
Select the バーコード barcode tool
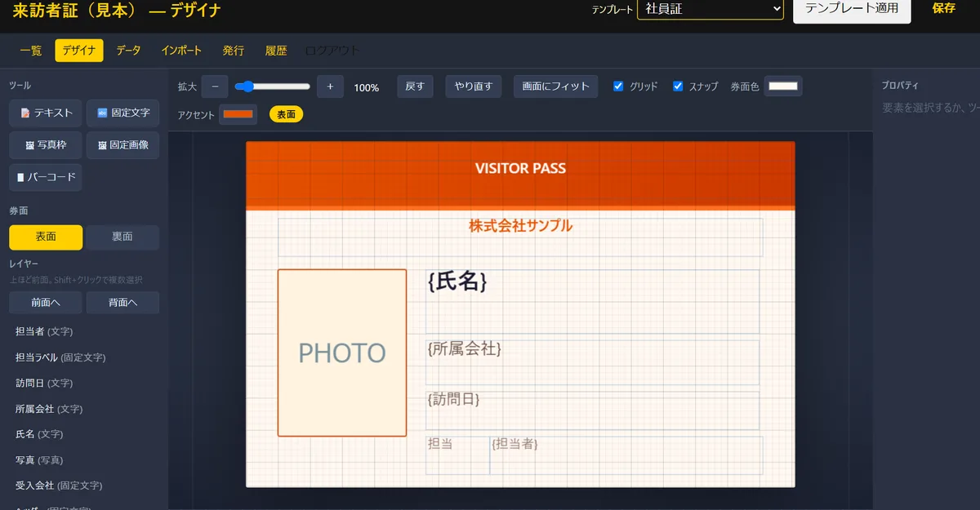pos(46,177)
